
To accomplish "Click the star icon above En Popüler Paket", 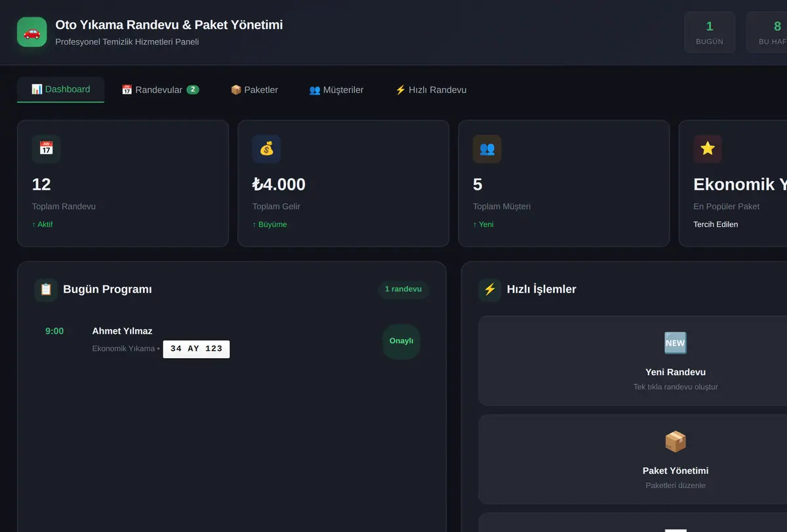I will click(x=708, y=149).
